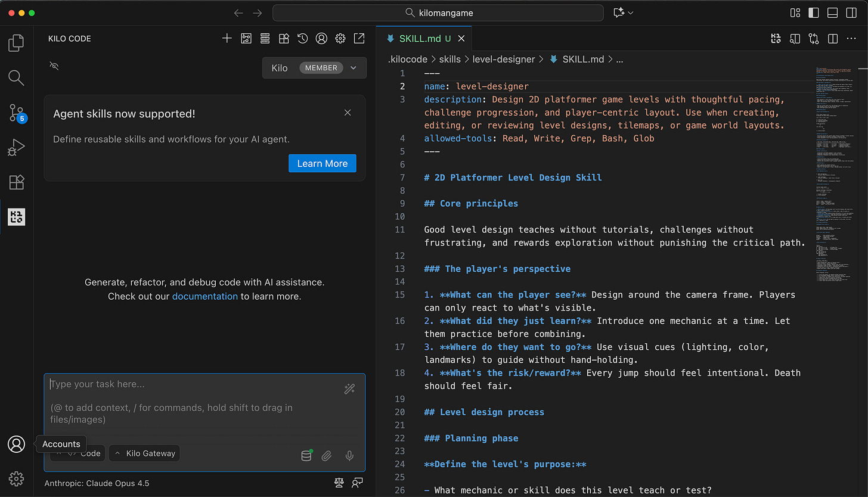Select the SKILL.md editor tab
The image size is (868, 497).
[420, 39]
